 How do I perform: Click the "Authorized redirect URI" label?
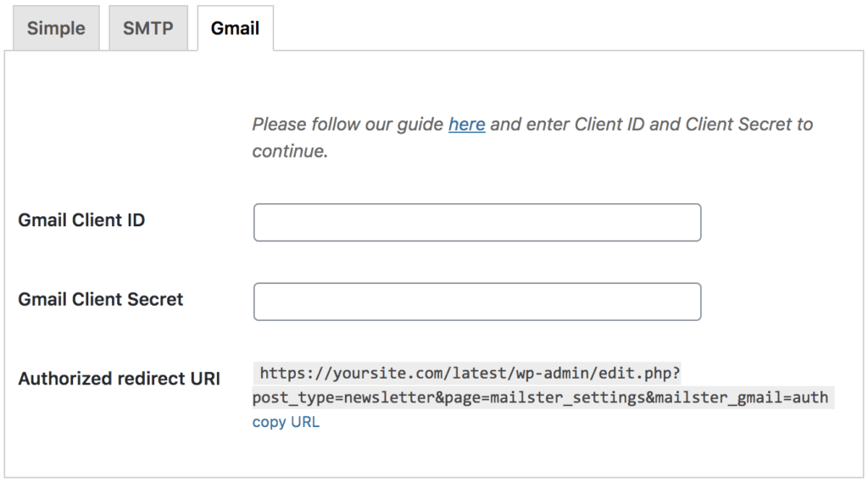pos(119,379)
